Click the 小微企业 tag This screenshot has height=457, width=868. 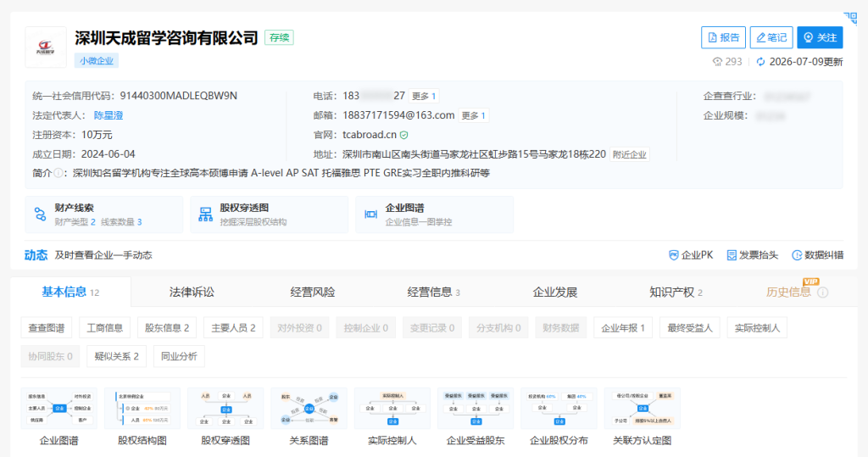tap(97, 60)
